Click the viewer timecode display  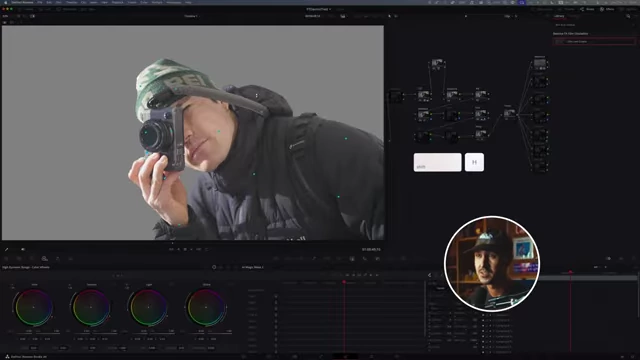[x=371, y=249]
